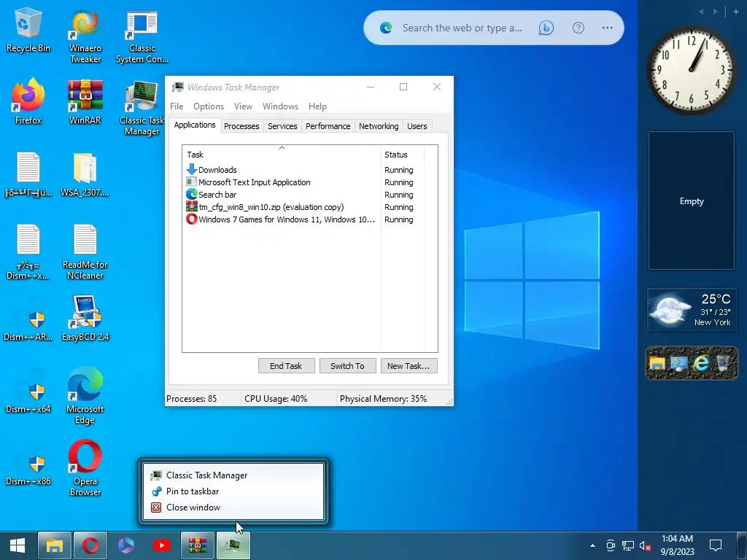Switch to the Users tab
747x560 pixels.
coord(417,126)
